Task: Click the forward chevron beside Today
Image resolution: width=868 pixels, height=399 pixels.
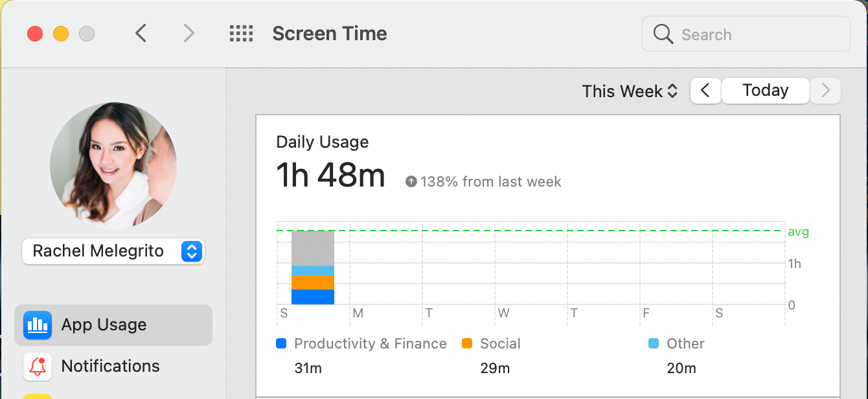Action: click(x=825, y=90)
